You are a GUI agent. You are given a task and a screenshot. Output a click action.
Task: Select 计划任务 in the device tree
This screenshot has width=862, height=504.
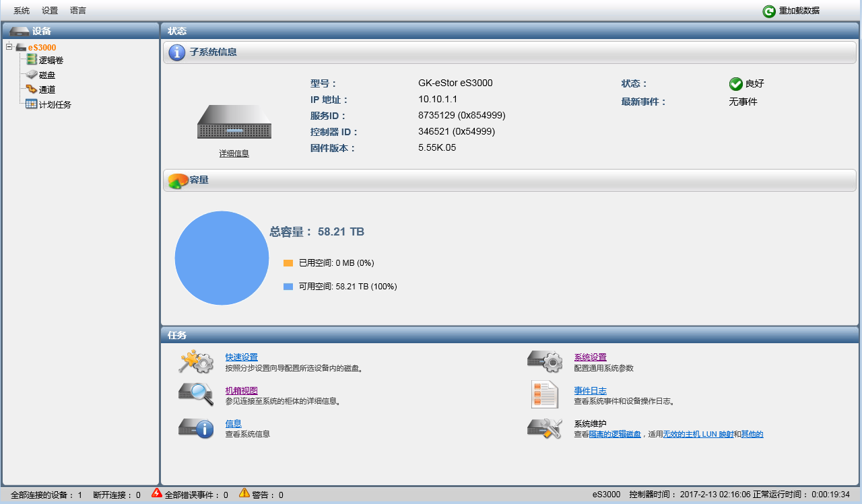click(55, 105)
